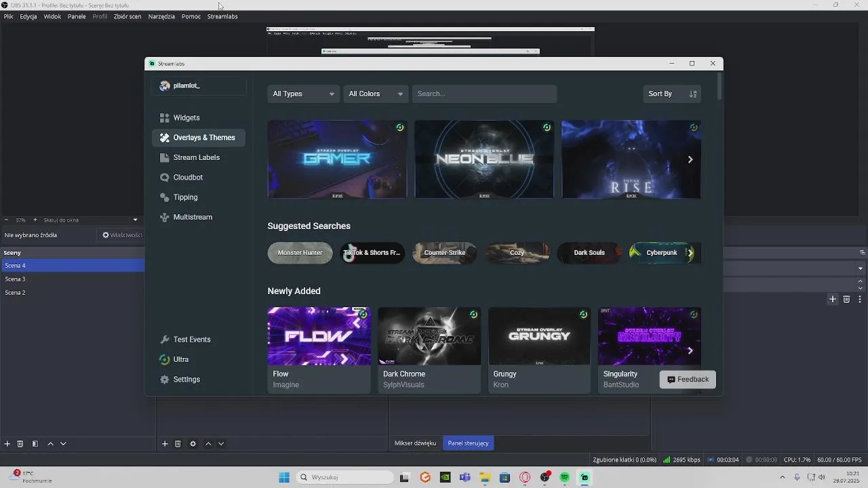The height and width of the screenshot is (488, 868).
Task: Open the dropdown arrow in right OBS panel
Action: point(861,268)
